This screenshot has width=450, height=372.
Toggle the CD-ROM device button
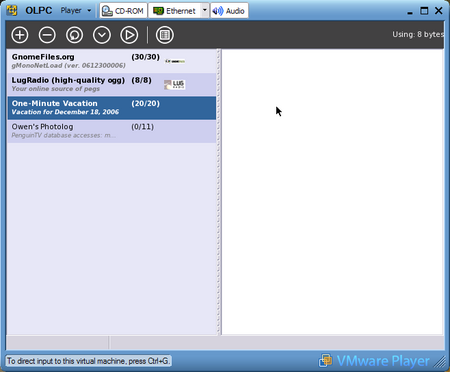[x=123, y=11]
